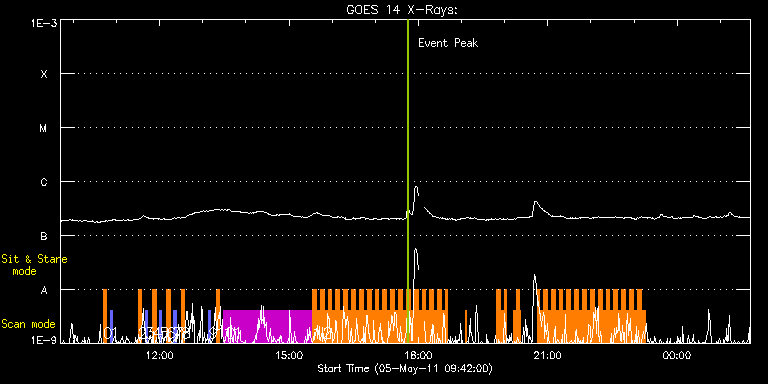The width and height of the screenshot is (768, 384).
Task: Click the 15:00 time axis label
Action: 289,355
